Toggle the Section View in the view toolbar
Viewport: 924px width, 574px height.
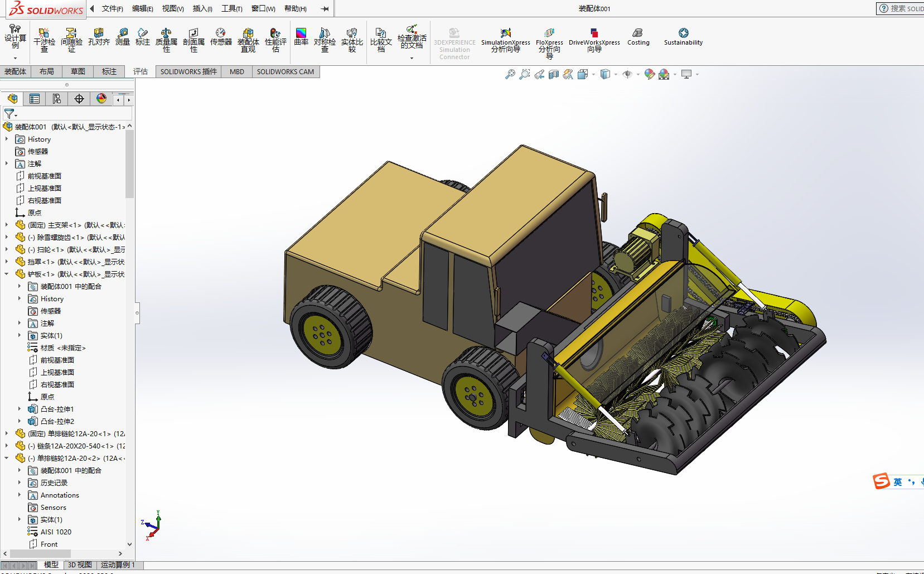pyautogui.click(x=553, y=74)
